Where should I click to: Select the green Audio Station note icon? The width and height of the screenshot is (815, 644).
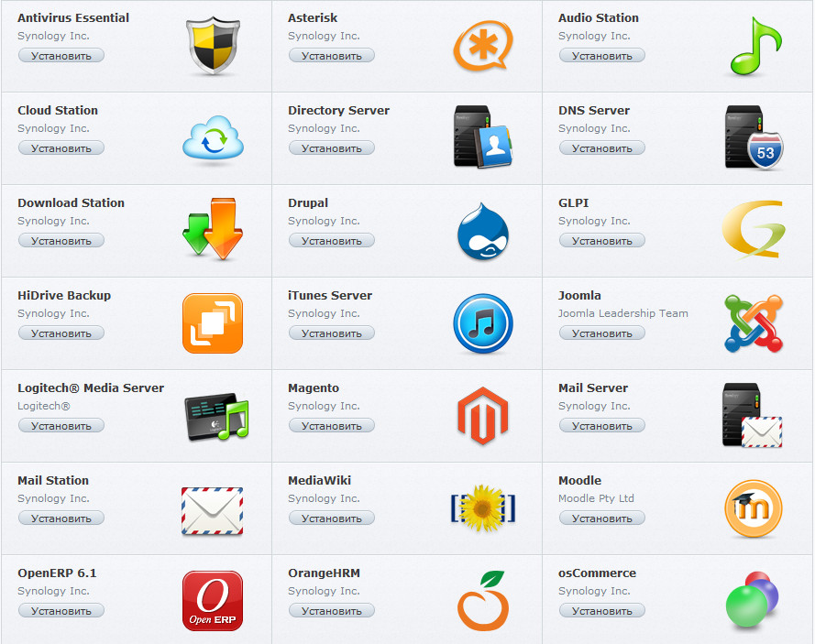coord(755,46)
